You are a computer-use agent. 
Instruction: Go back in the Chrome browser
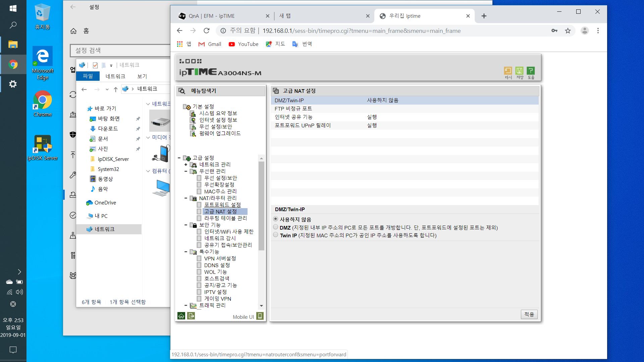click(x=180, y=31)
